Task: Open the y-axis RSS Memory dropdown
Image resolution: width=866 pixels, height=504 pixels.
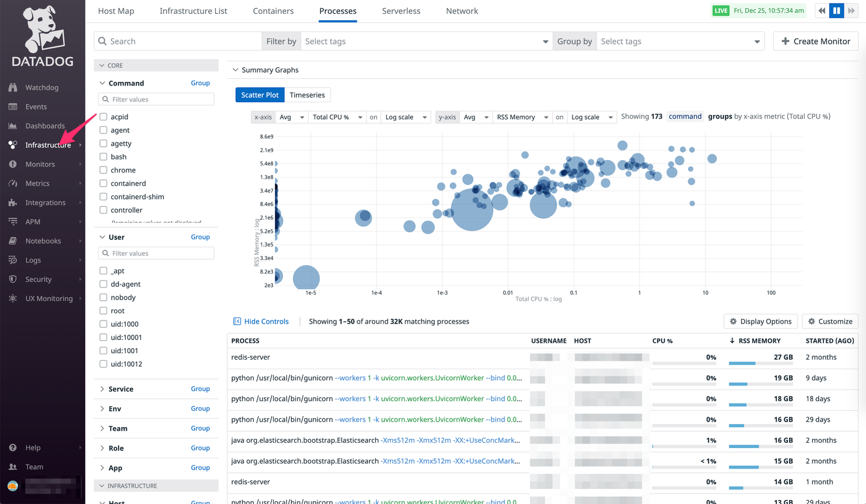Action: [x=521, y=117]
